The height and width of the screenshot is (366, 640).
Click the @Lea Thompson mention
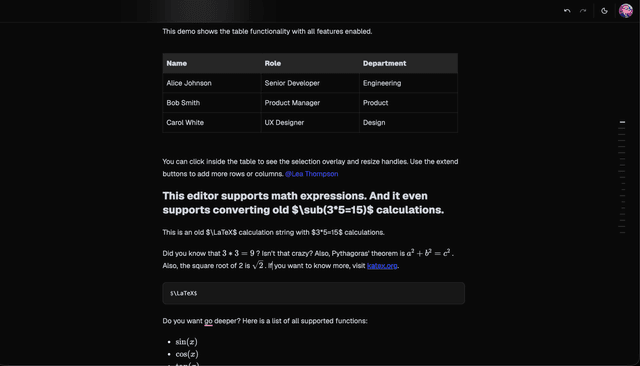[x=311, y=174]
